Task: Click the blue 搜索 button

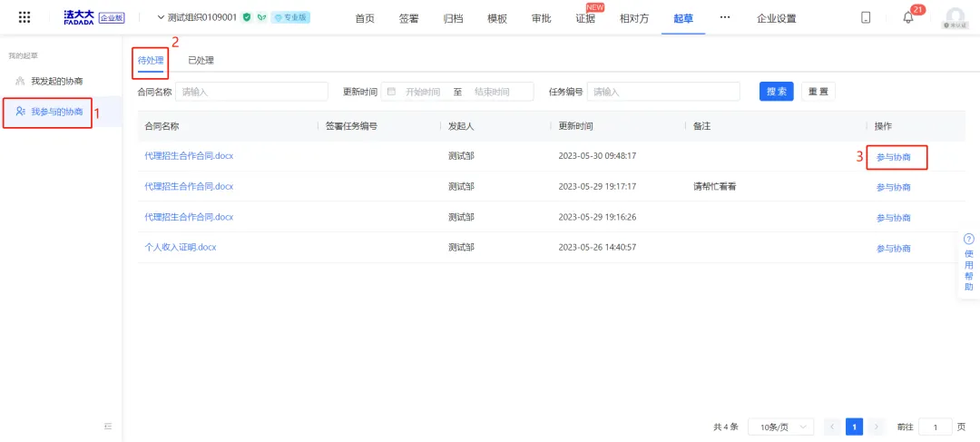Action: pyautogui.click(x=776, y=92)
